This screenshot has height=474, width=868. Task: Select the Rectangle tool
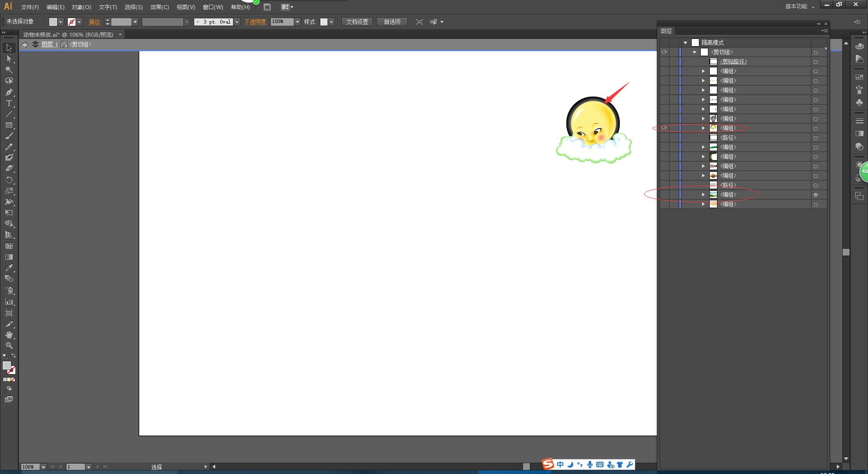click(x=9, y=125)
